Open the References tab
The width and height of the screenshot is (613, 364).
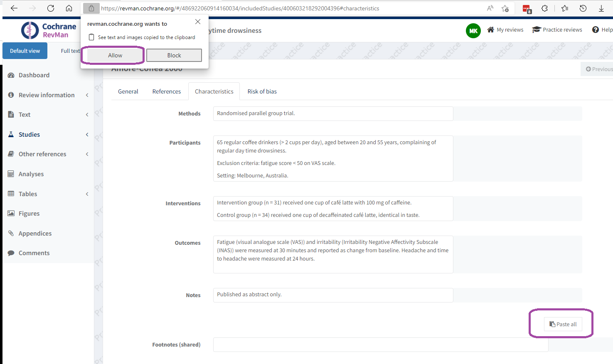coord(166,91)
